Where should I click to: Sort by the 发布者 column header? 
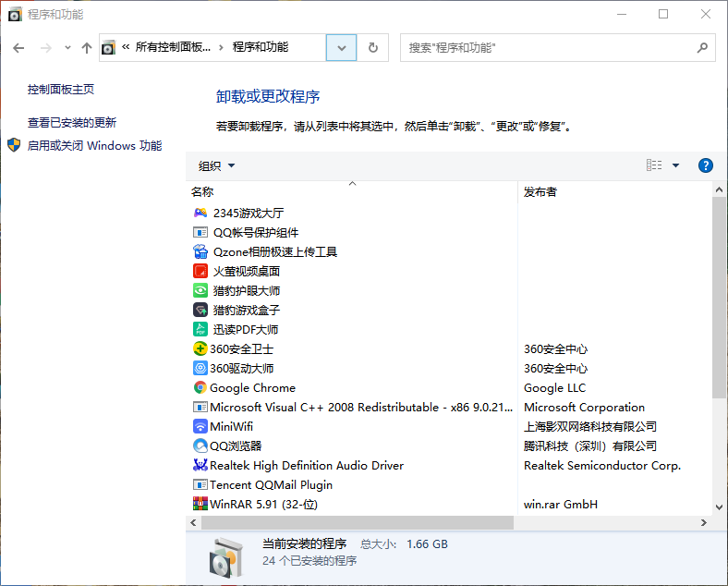(540, 192)
